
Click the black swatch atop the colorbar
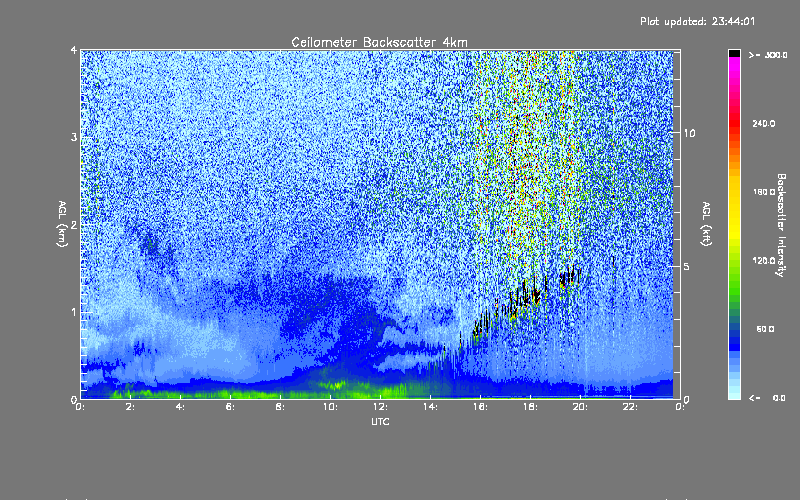734,53
